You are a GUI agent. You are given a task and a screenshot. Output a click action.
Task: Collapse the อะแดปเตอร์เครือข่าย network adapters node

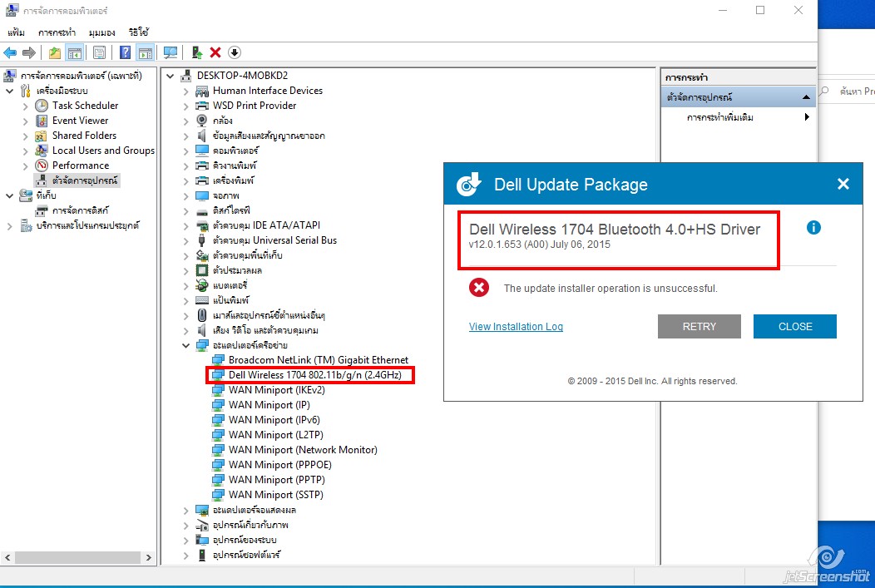coord(185,345)
